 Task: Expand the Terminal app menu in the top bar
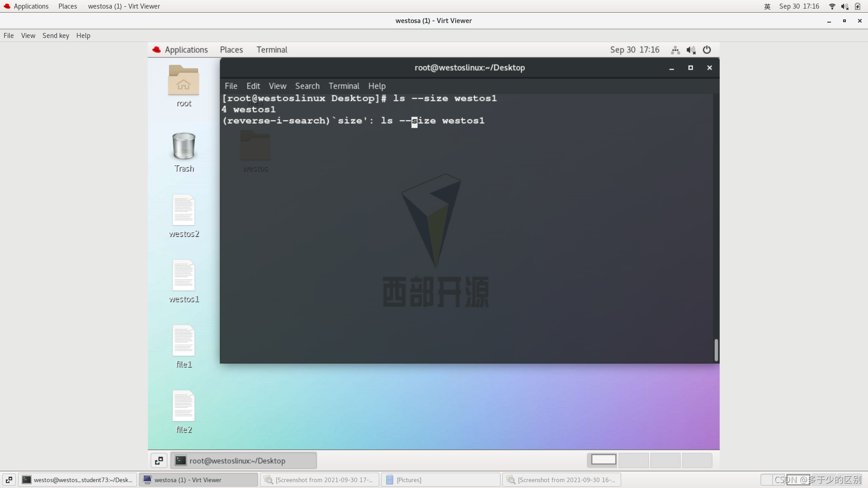272,50
